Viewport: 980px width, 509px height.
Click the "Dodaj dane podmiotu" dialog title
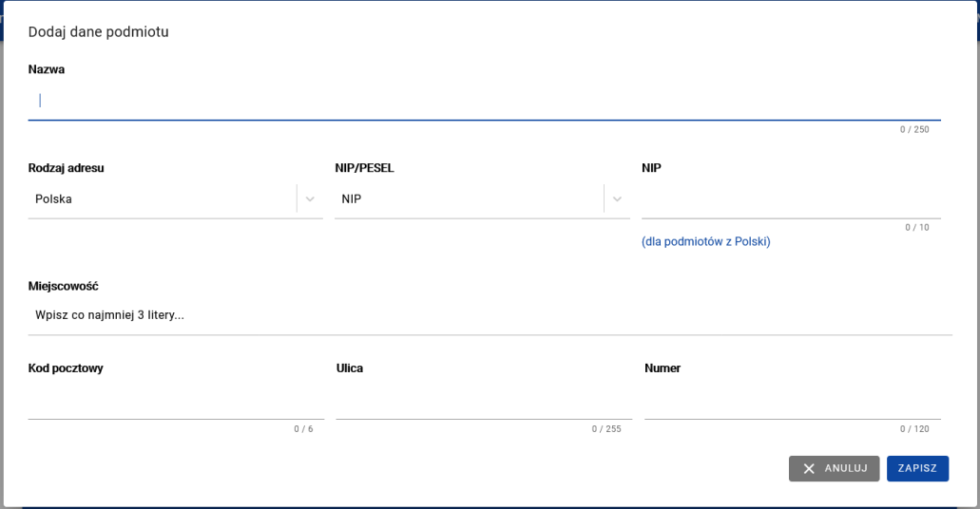[x=99, y=32]
